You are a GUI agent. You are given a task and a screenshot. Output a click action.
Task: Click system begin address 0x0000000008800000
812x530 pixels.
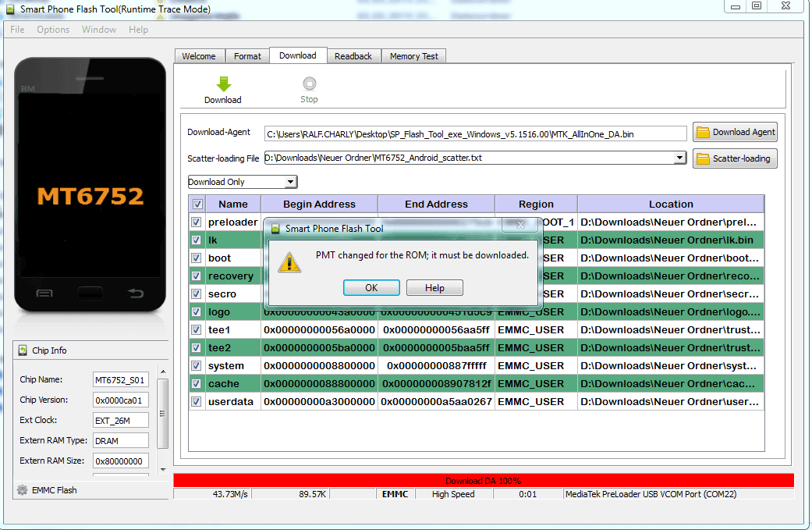[320, 366]
